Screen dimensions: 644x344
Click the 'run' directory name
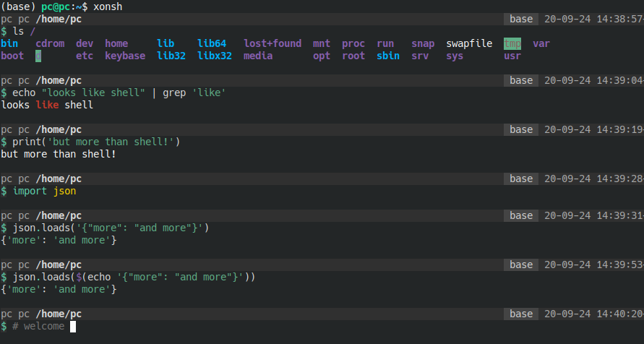tap(385, 43)
